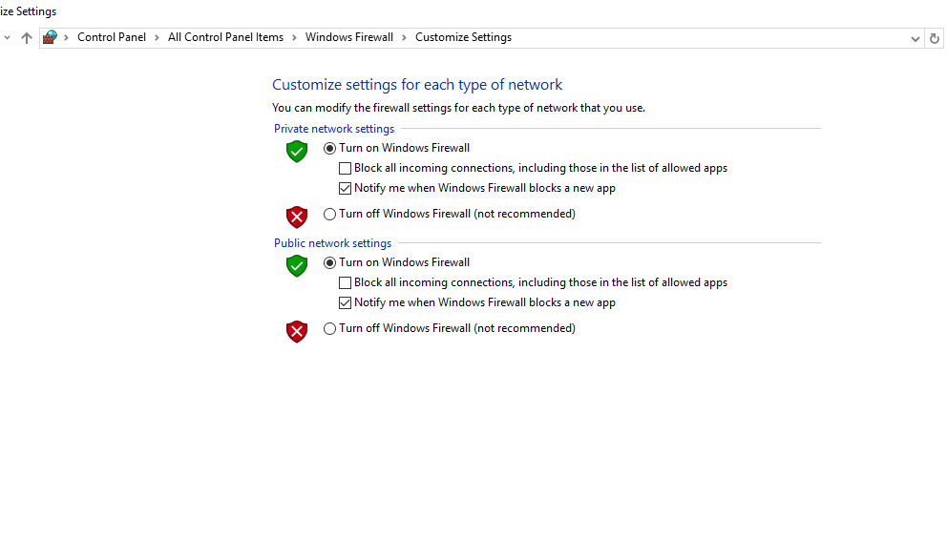Viewport: 947px width, 560px height.
Task: Click the Public network settings heading
Action: pos(333,243)
